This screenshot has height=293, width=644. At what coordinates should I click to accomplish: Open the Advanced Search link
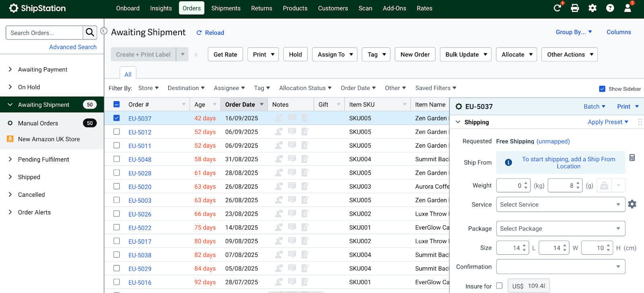[x=73, y=47]
